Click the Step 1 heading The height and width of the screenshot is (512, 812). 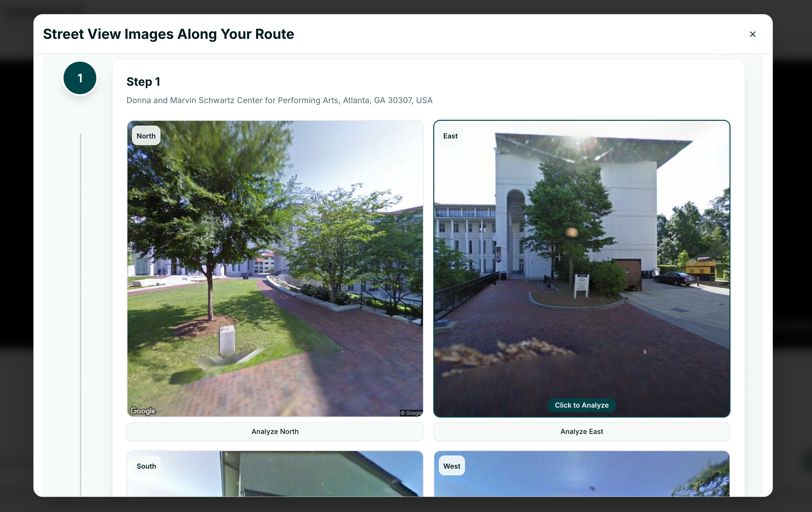(x=143, y=82)
